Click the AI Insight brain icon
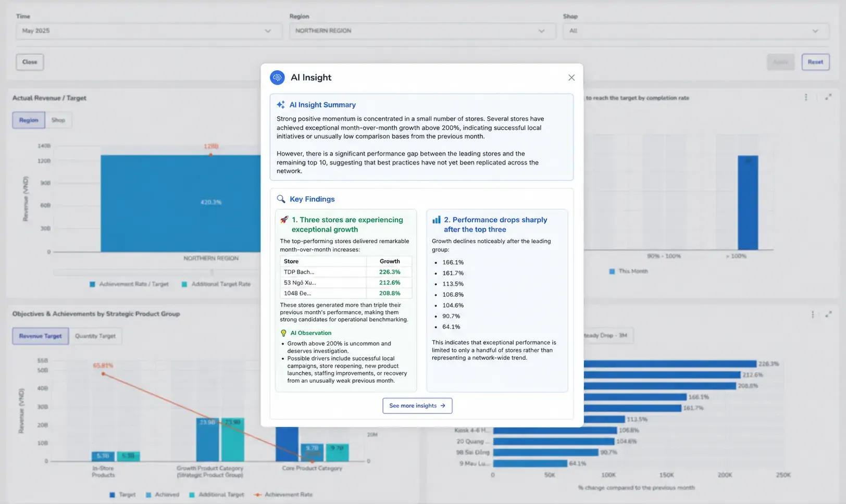This screenshot has height=504, width=846. click(x=277, y=78)
